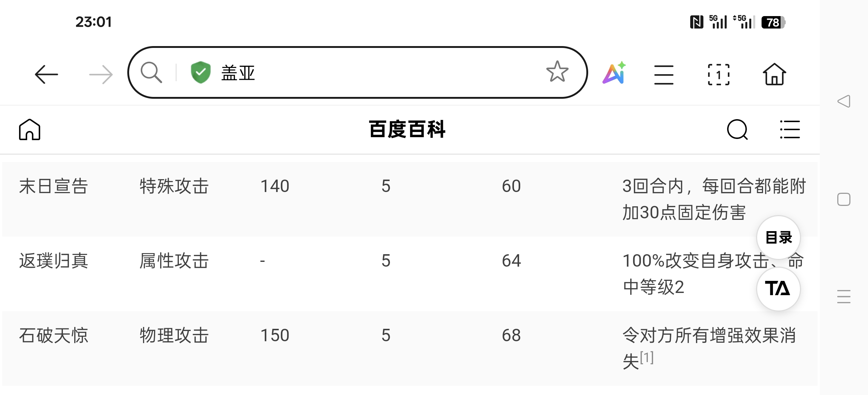The height and width of the screenshot is (395, 868).
Task: Select the 末日宣告 skill row
Action: click(410, 199)
